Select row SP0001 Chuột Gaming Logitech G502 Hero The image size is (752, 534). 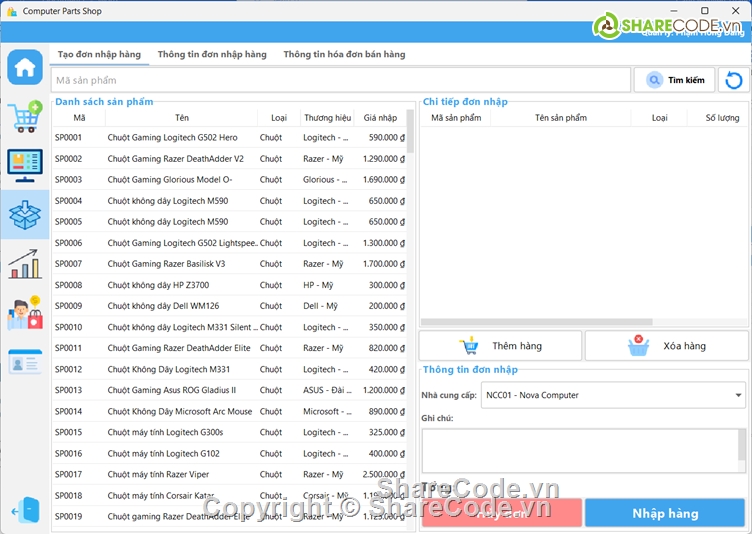point(229,138)
